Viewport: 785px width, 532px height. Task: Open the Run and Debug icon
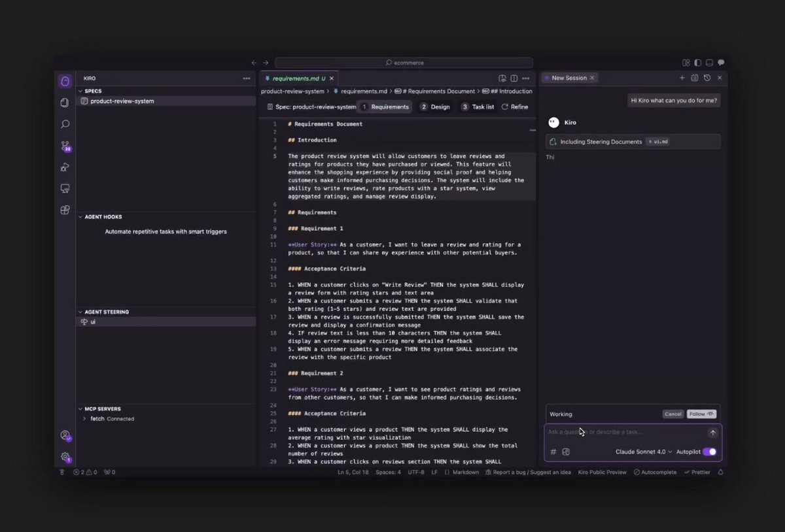[65, 167]
